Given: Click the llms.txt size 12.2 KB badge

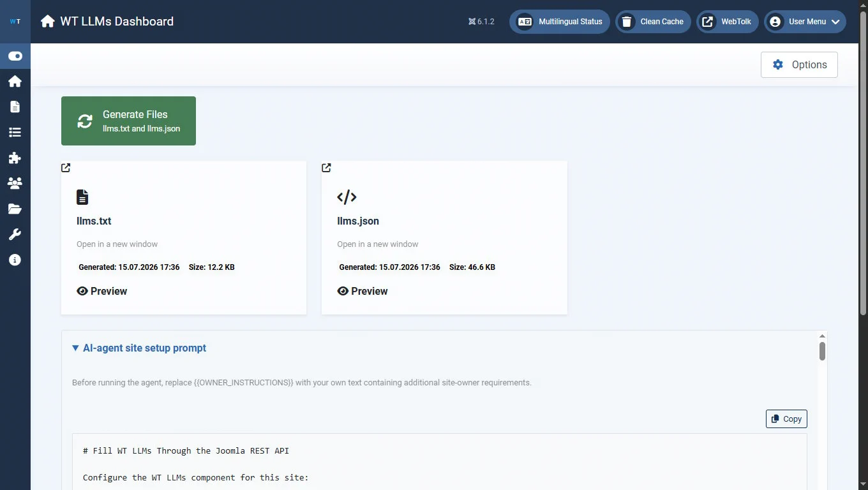Looking at the screenshot, I should coord(212,267).
